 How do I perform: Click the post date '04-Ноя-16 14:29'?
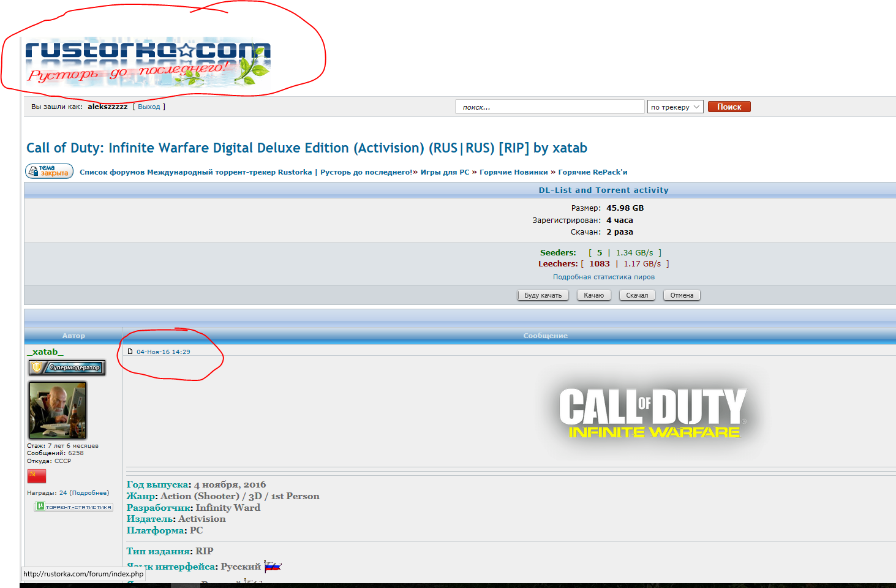[x=163, y=352]
